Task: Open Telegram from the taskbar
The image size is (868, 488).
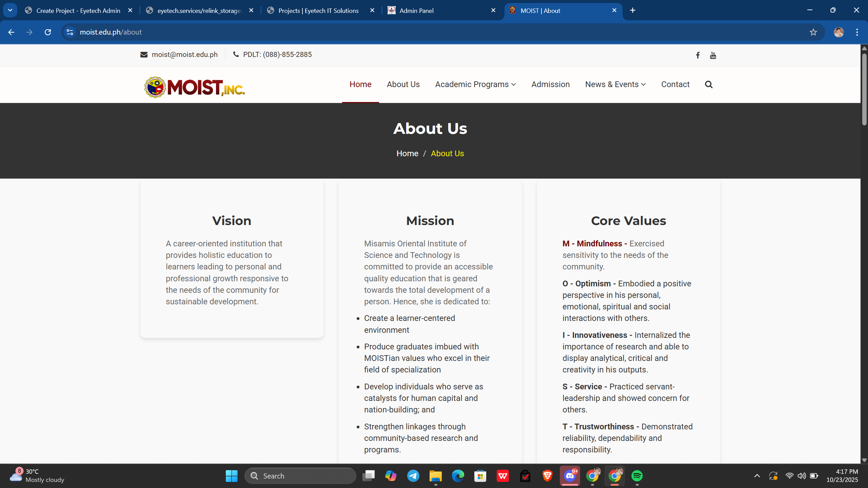Action: (x=413, y=476)
